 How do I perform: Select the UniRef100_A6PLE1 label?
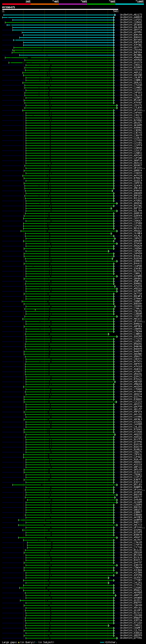(x=131, y=72)
